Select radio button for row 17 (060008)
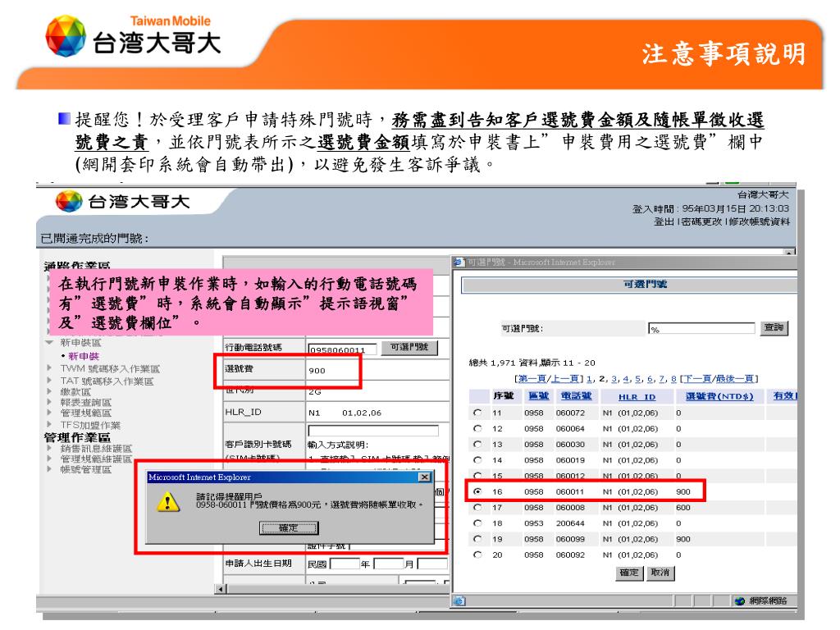This screenshot has width=840, height=630. click(477, 507)
